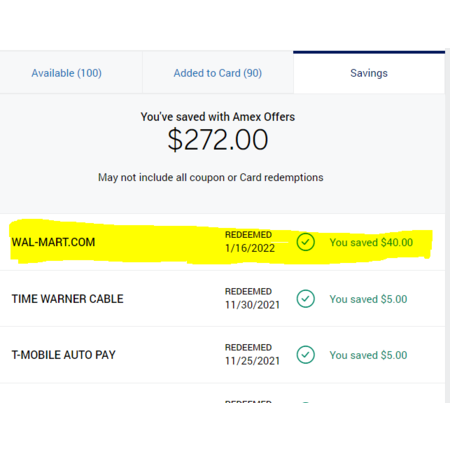450x450 pixels.
Task: Click the You saved $5.00 Time Warner text
Action: [368, 299]
